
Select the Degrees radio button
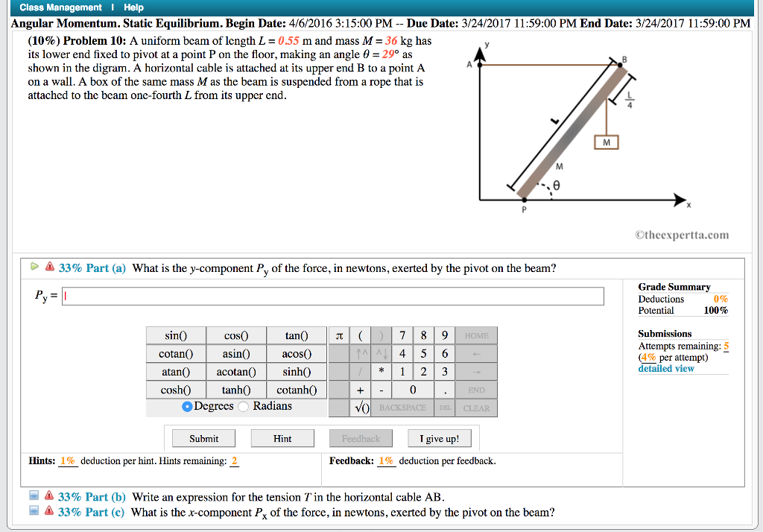(189, 405)
